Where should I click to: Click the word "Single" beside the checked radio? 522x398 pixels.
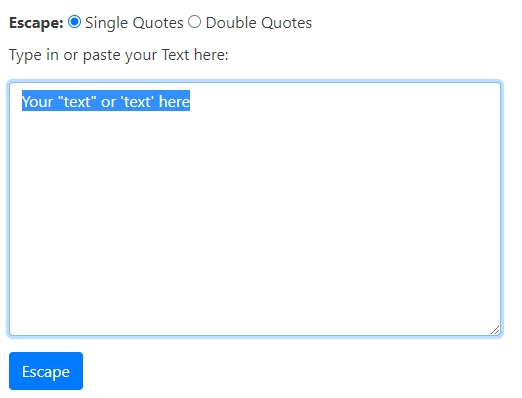pos(106,23)
